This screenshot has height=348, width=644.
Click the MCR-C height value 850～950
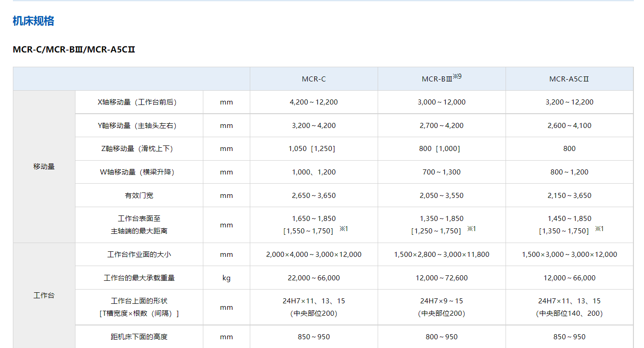pyautogui.click(x=314, y=336)
